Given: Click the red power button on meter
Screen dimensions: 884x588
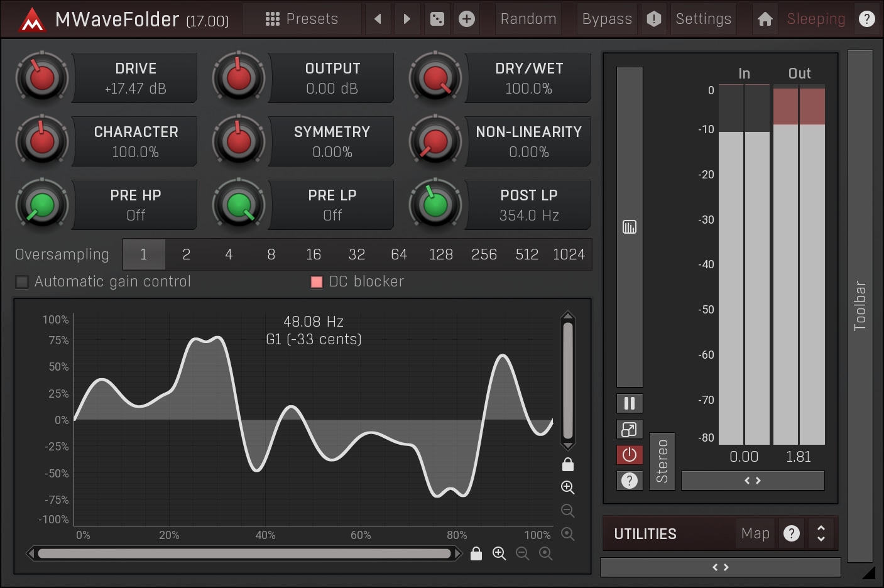Looking at the screenshot, I should point(629,455).
